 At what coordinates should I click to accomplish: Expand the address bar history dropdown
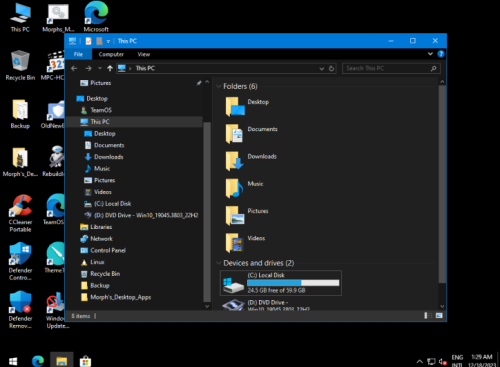322,69
